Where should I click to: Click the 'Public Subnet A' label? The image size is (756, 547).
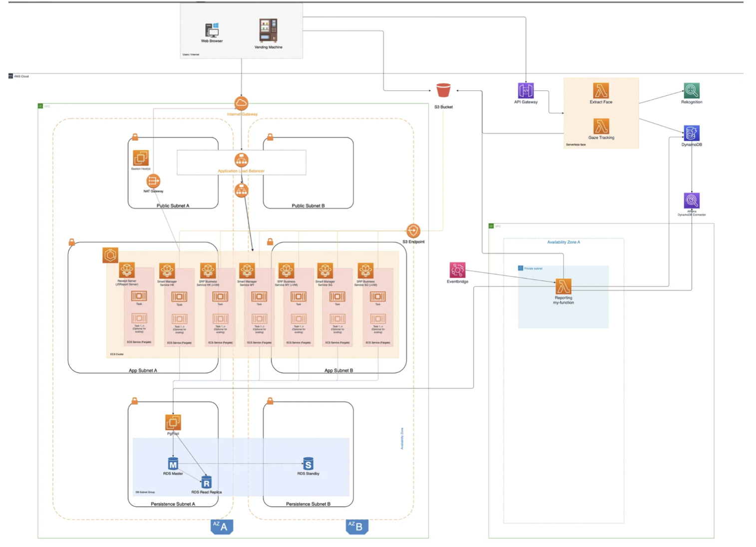click(173, 206)
